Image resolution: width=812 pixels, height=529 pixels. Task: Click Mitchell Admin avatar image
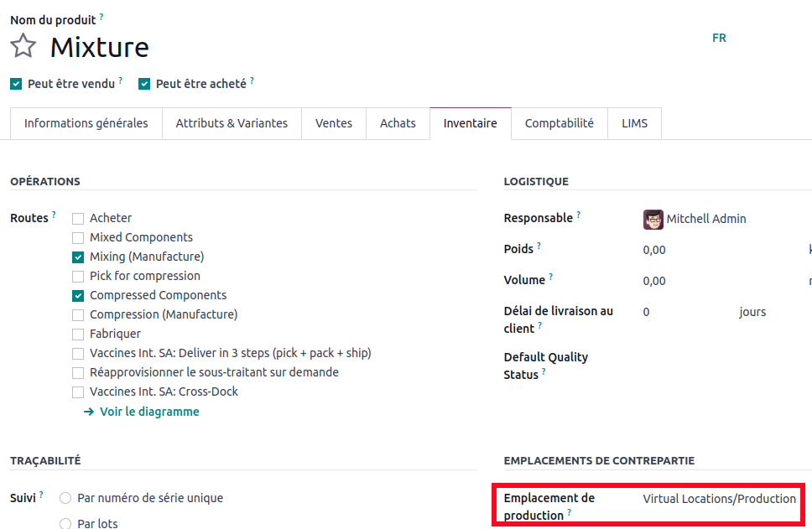click(x=653, y=219)
